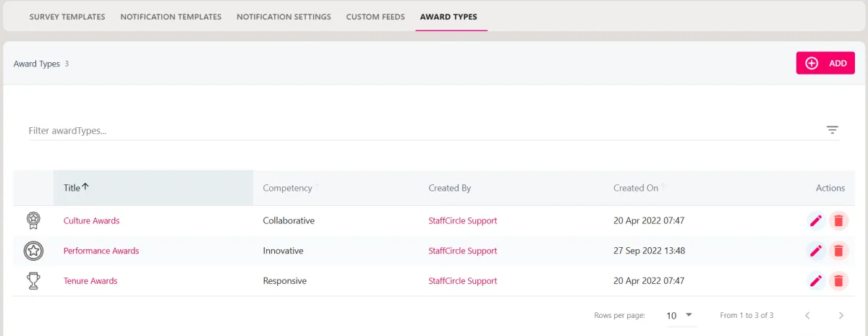Select the Award Types tab
The image size is (868, 336).
point(448,17)
